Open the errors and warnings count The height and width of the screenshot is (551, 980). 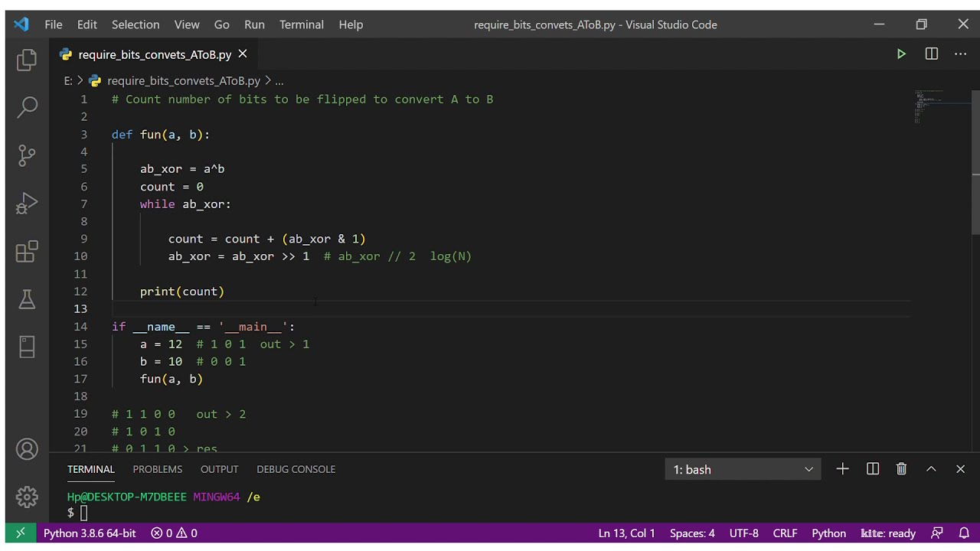point(174,533)
